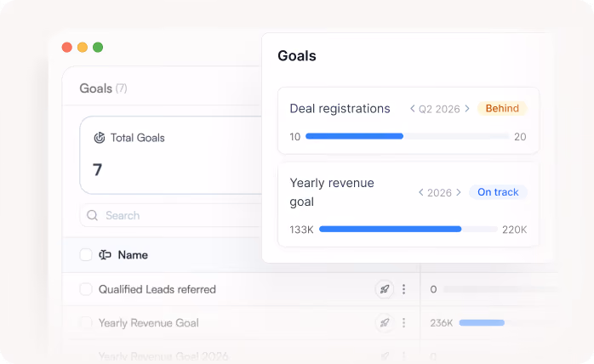The width and height of the screenshot is (594, 364).
Task: Click the 220K target revenue value
Action: pos(515,230)
